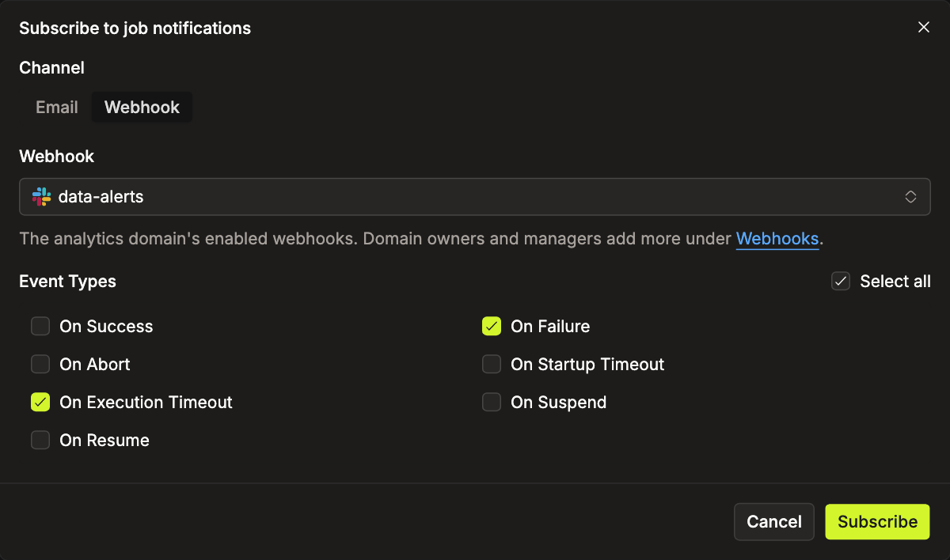Click the Channel heading label

(51, 68)
